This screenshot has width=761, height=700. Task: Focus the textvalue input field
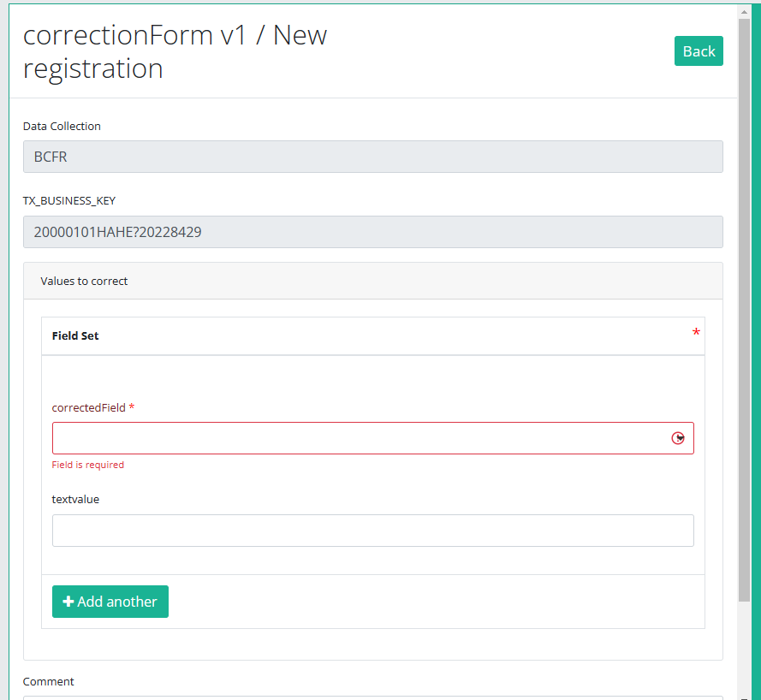point(372,531)
